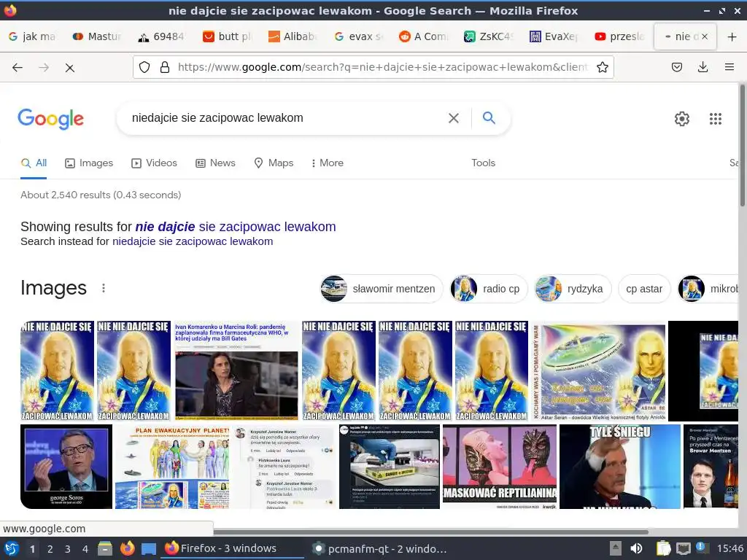Select the 'radio cp' image chip

[489, 289]
